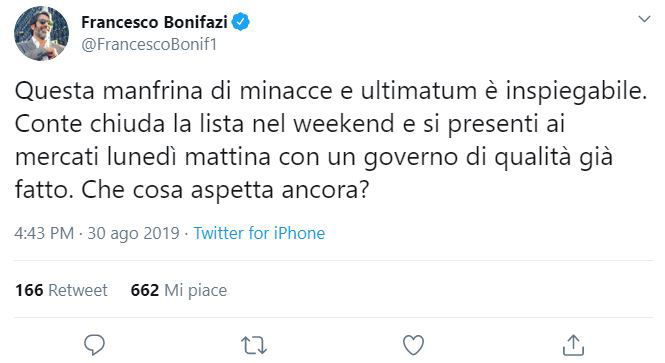Click the word 'Retweet' label
Screen dimensions: 665x363
78,290
